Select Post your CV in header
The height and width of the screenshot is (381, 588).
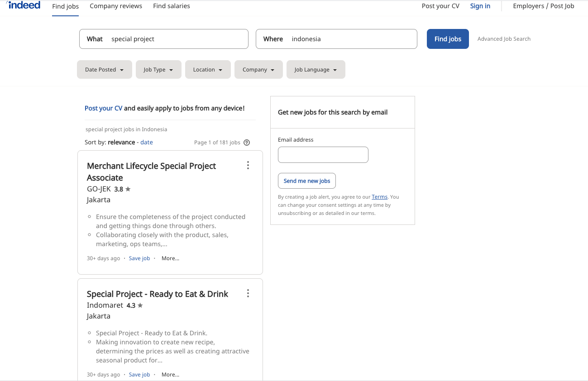coord(440,6)
